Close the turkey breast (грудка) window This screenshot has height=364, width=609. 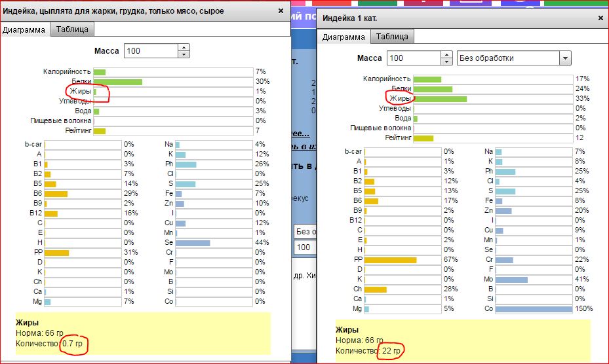pos(281,11)
